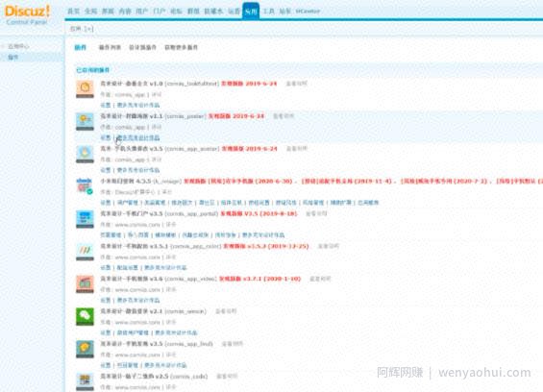Select 应用中心 in the left sidebar
Screen dimensions: 543x392
tap(18, 46)
